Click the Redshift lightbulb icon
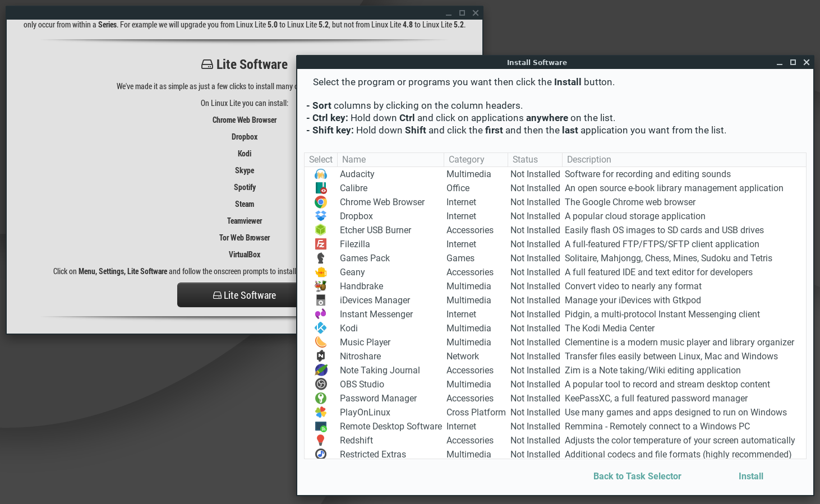 pyautogui.click(x=321, y=440)
